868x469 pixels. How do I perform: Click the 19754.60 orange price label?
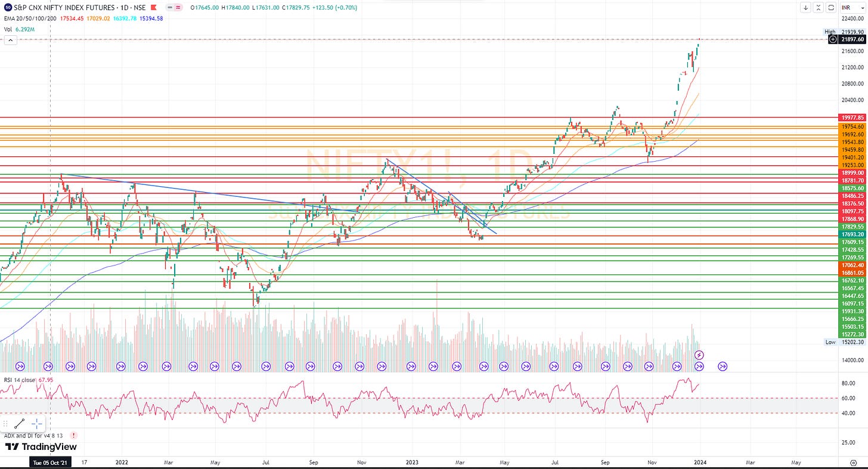coord(852,127)
